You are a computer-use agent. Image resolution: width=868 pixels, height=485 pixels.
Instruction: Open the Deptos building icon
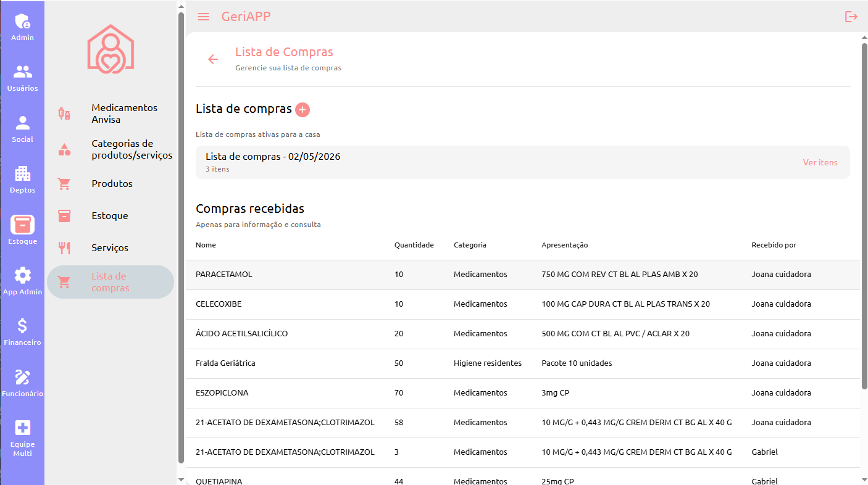pyautogui.click(x=22, y=174)
